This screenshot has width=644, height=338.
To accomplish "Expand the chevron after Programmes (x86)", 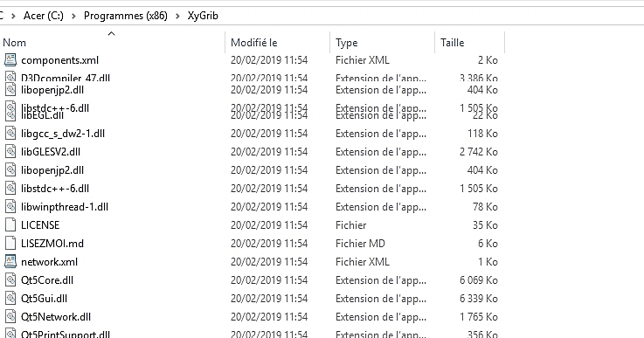I will click(x=178, y=16).
